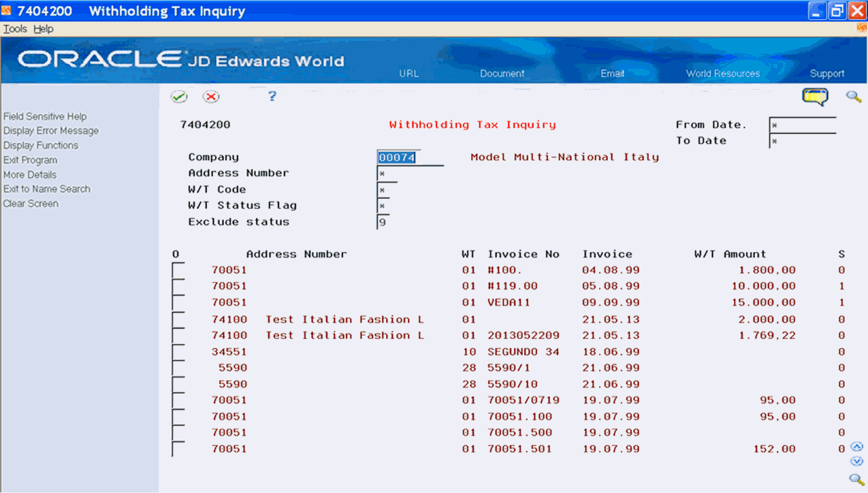The image size is (868, 493).
Task: Click invoice number 70051.100
Action: 520,417
